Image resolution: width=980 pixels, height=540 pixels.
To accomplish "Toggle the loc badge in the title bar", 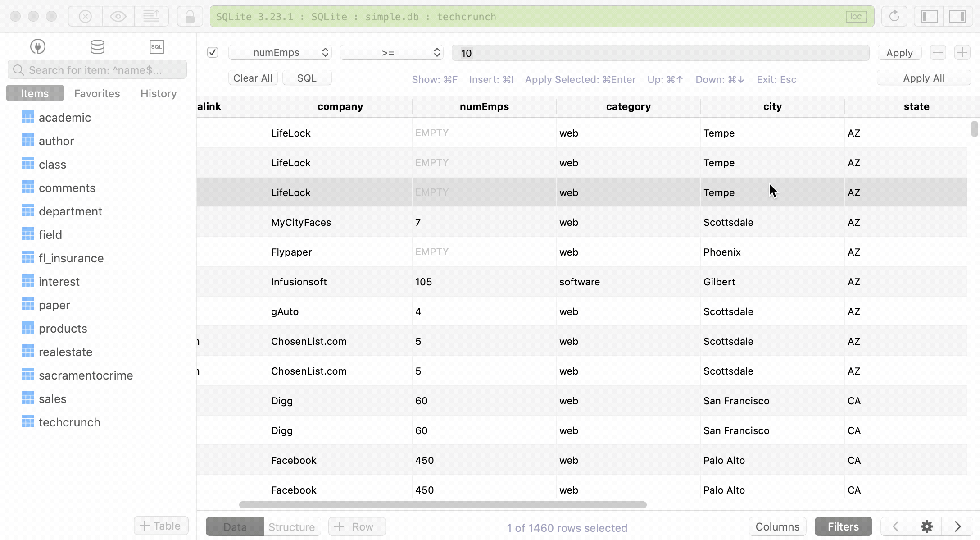I will [855, 16].
